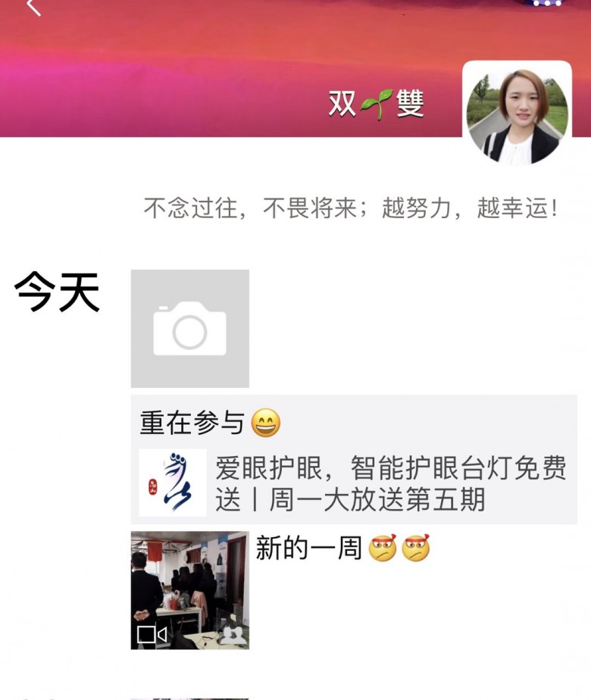Tap the back arrow at top left
Screen dimensions: 591x700
[34, 6]
